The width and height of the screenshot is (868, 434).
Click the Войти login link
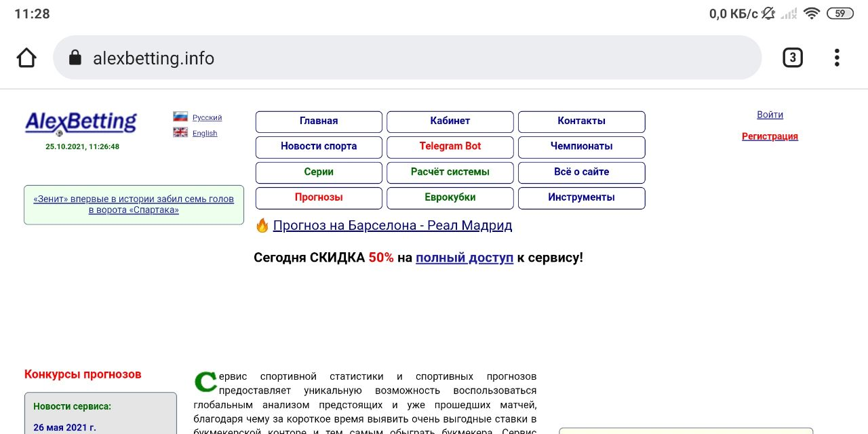770,115
